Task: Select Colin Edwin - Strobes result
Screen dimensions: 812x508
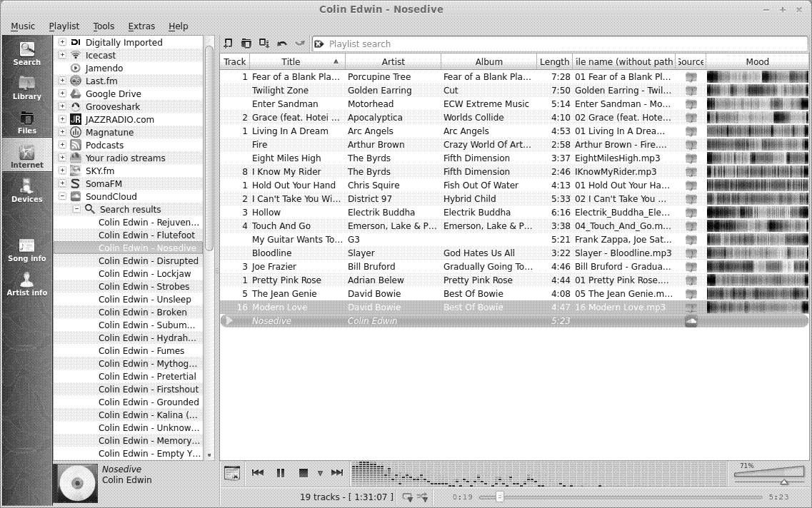Action: pyautogui.click(x=144, y=287)
